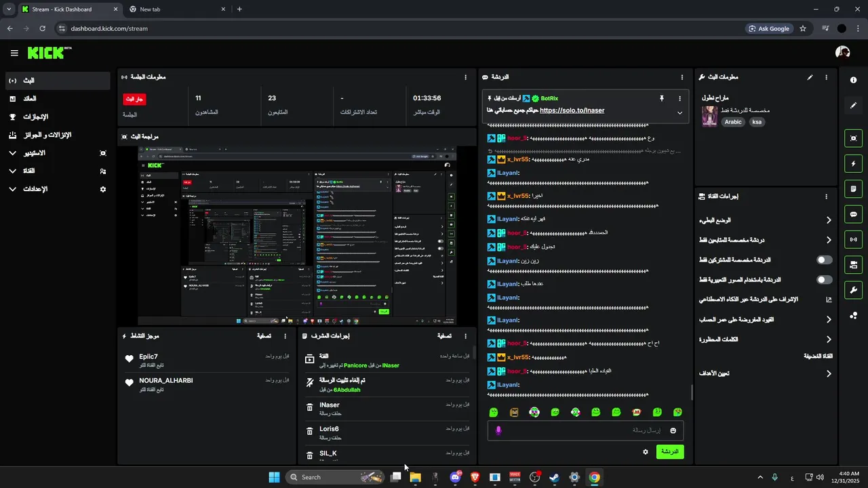Screen dimensions: 868x488
Task: Toggle the notes widget in the right sidebar
Action: pyautogui.click(x=853, y=188)
